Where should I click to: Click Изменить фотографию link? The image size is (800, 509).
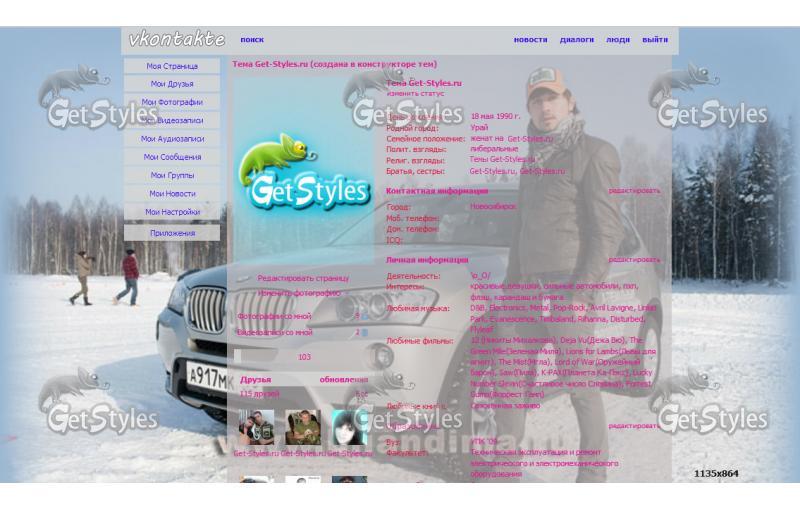click(298, 293)
